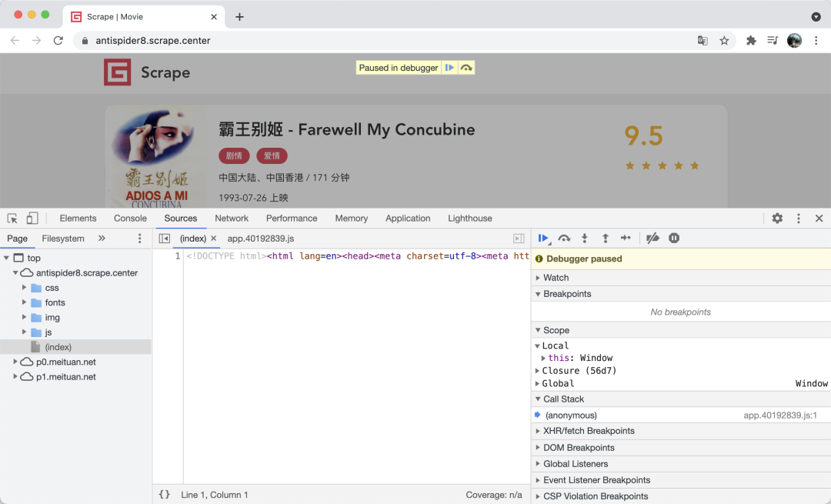Expand XHR/fetch Breakpoints section

pyautogui.click(x=589, y=431)
